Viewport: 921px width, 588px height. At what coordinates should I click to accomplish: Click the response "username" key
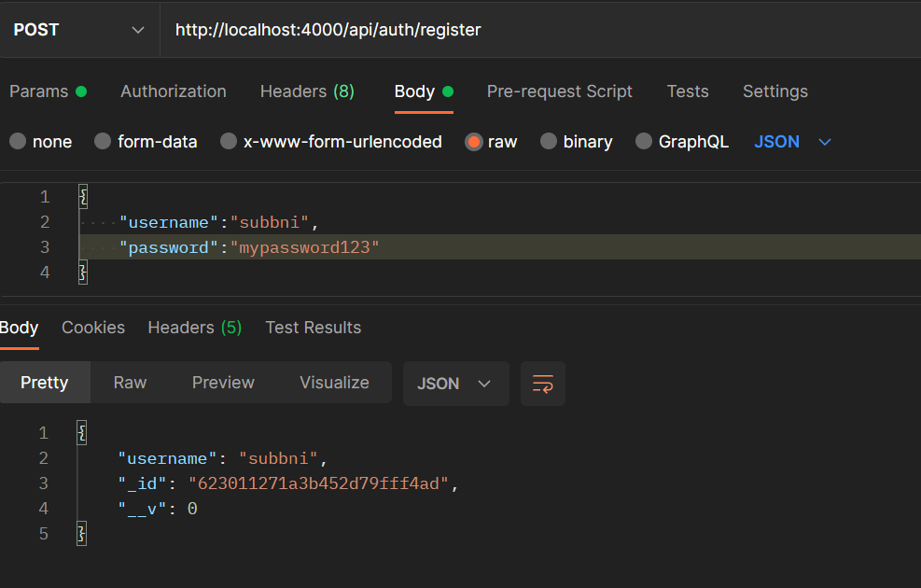tap(167, 459)
